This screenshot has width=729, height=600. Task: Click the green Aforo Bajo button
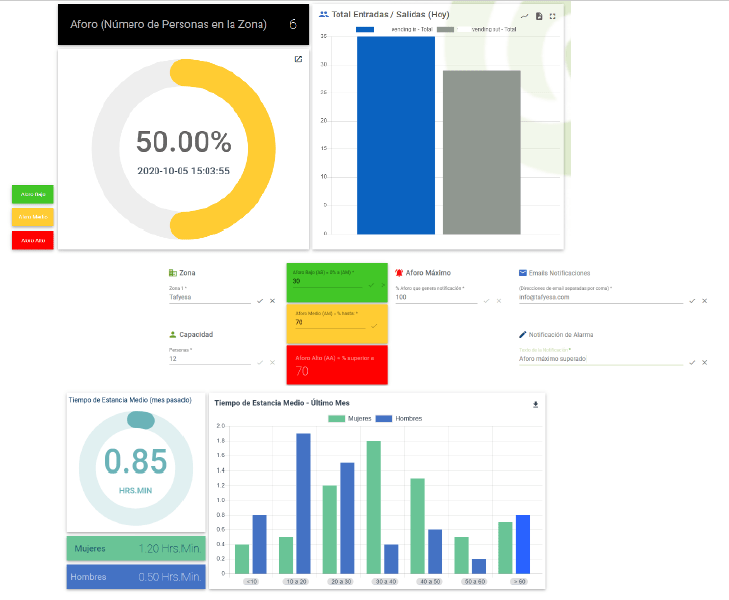pos(33,193)
